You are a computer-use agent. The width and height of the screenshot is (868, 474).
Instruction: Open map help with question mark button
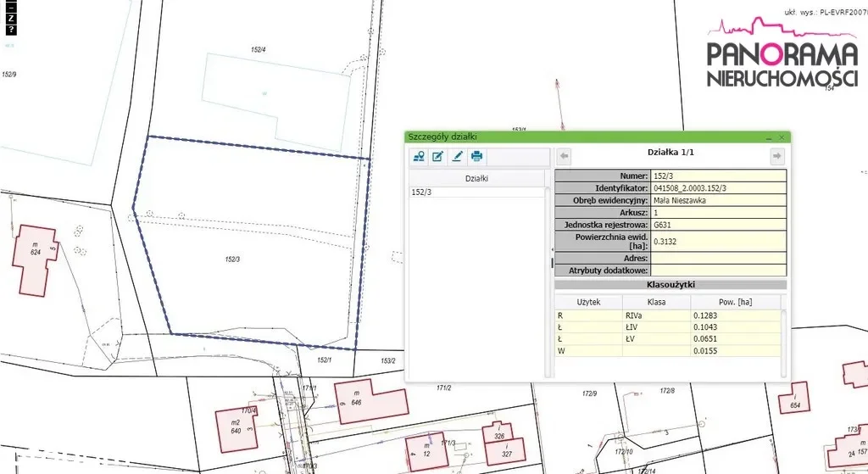[x=10, y=30]
